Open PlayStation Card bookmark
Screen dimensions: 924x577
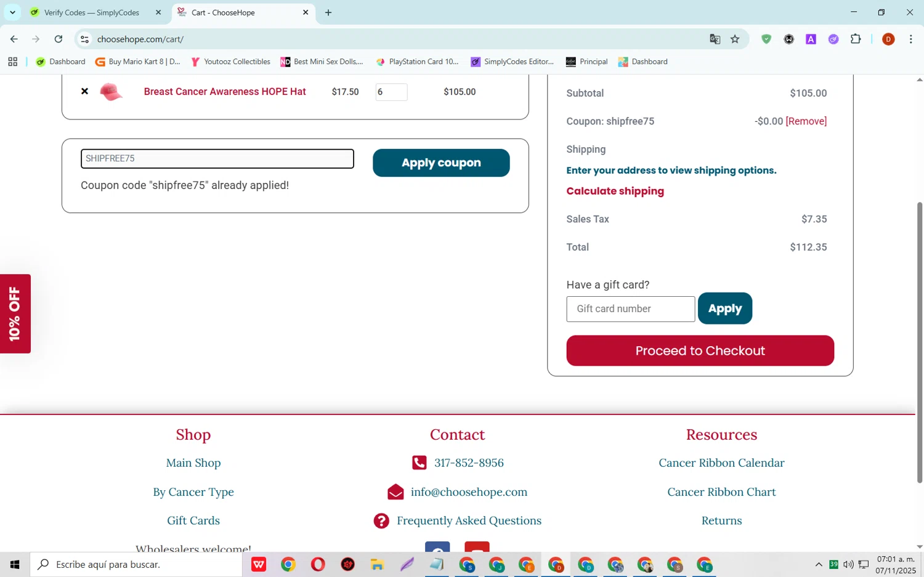point(417,62)
